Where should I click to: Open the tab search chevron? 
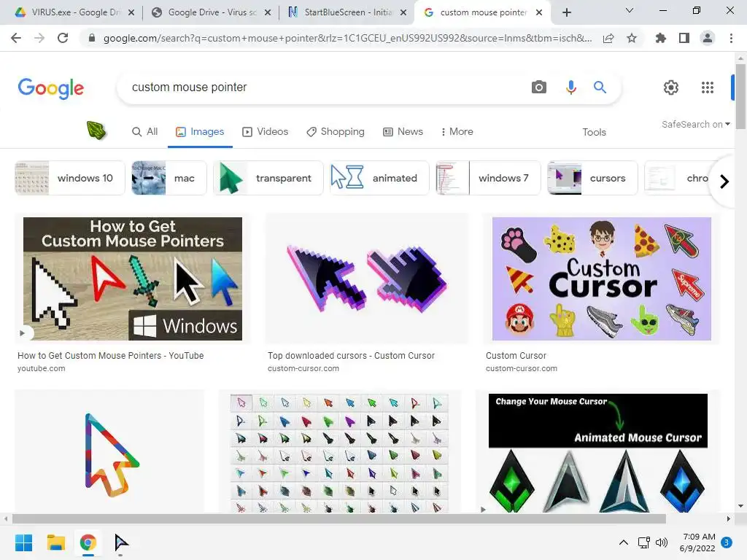(630, 10)
